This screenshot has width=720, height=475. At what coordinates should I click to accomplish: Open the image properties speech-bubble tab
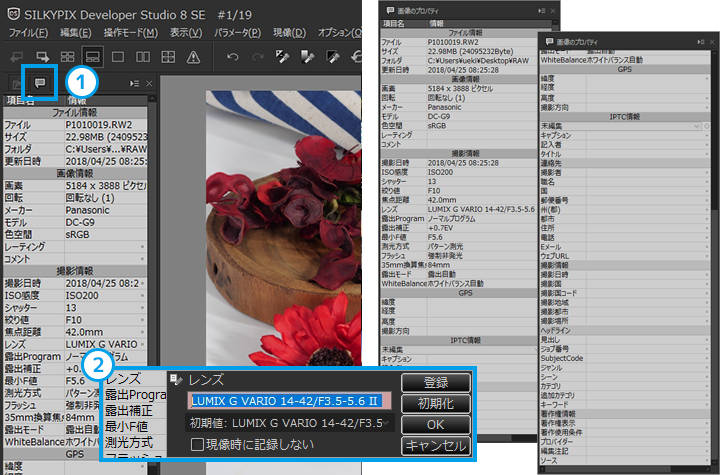40,83
